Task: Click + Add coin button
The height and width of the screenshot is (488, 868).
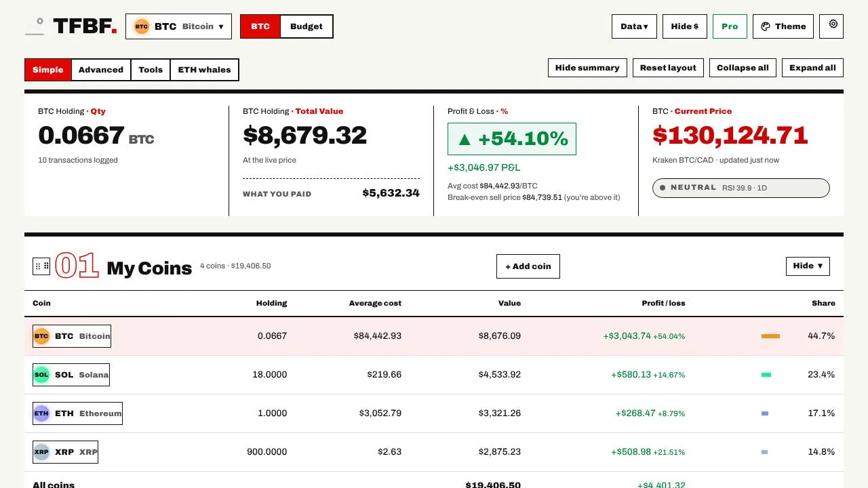Action: point(528,266)
